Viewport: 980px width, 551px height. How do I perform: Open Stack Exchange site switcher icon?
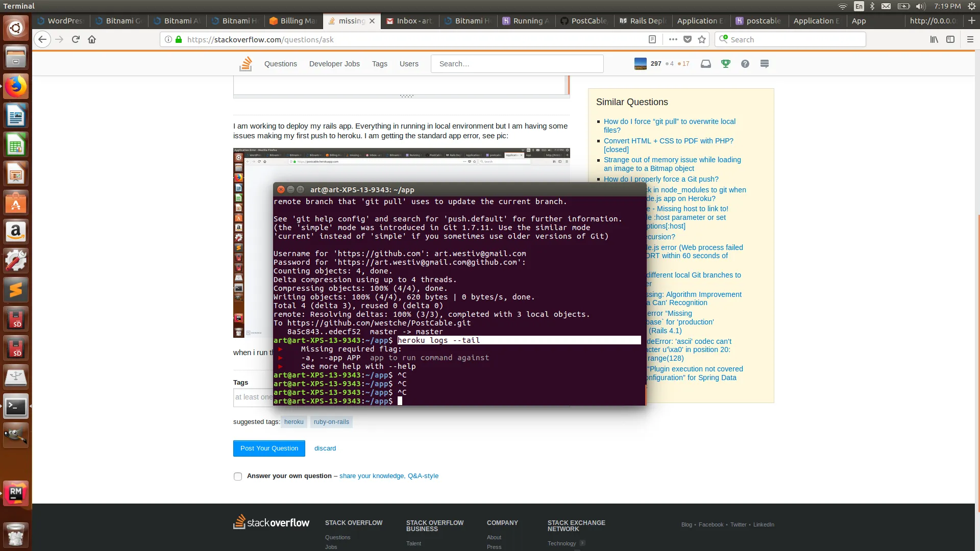pyautogui.click(x=765, y=64)
